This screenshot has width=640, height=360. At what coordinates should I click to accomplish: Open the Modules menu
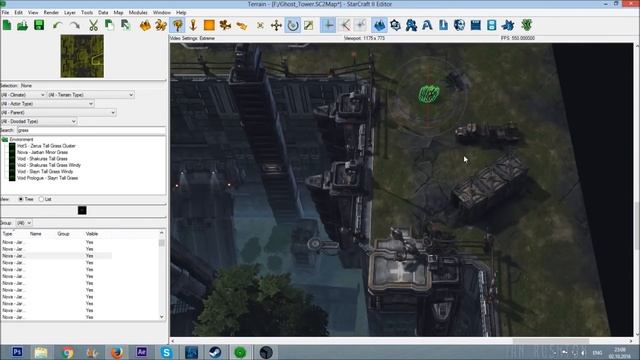tap(138, 13)
